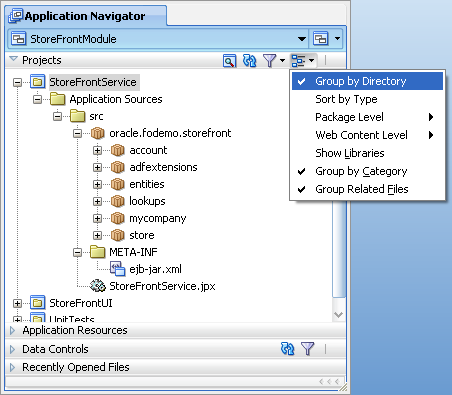
Task: Click the store package icon
Action: [118, 235]
